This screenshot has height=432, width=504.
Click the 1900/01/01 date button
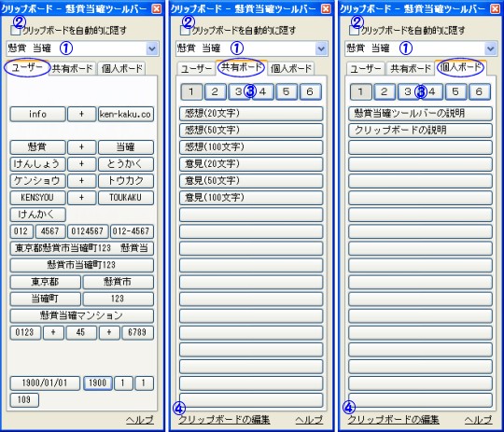(x=45, y=383)
